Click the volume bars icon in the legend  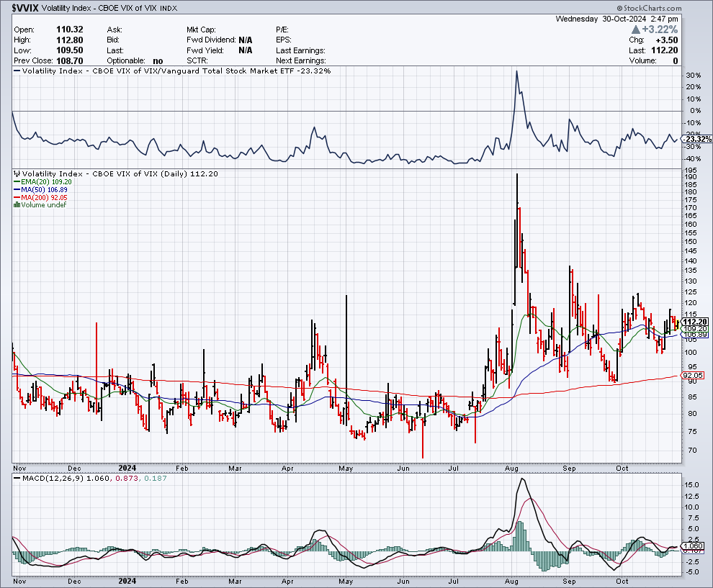click(17, 205)
